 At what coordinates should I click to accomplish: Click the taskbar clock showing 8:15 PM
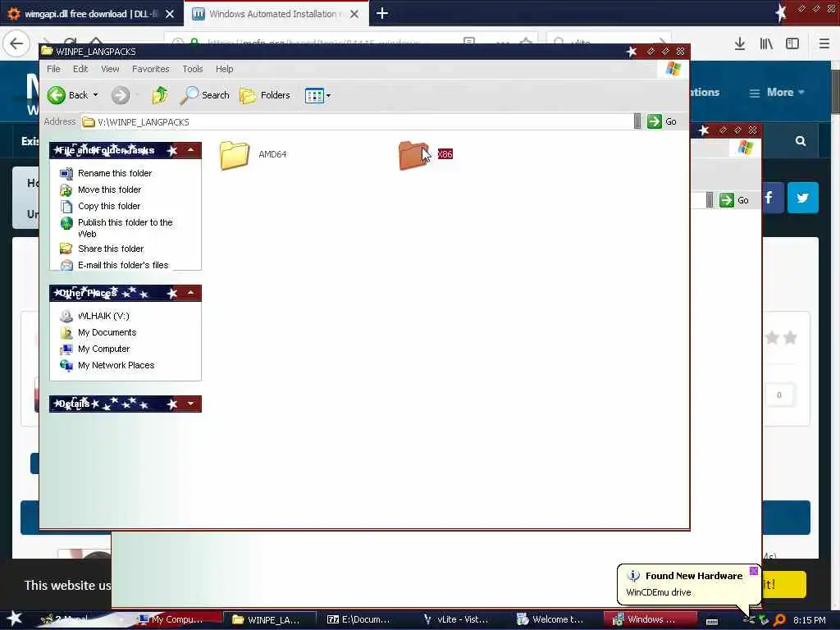point(809,620)
